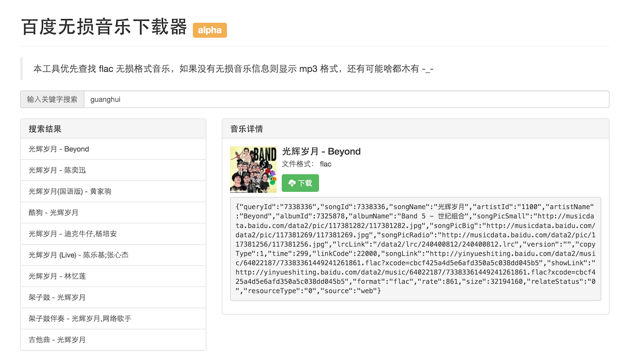Click the green 下载 download button
This screenshot has height=364, width=639.
click(300, 183)
